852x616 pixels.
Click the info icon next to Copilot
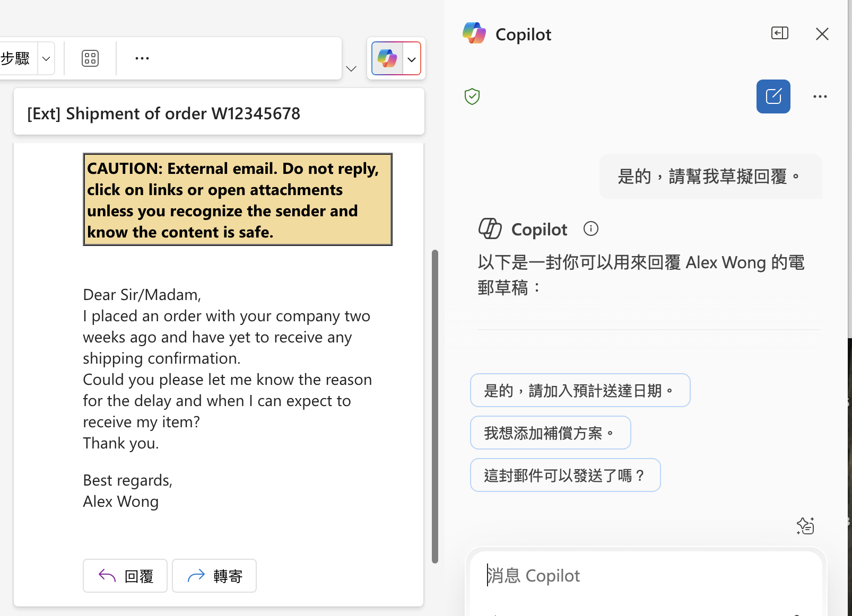(590, 228)
